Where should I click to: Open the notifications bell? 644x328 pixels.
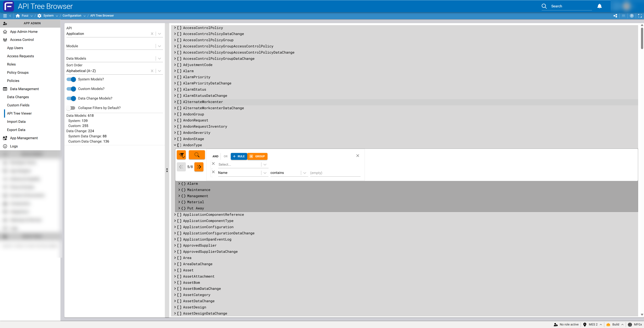coord(600,6)
